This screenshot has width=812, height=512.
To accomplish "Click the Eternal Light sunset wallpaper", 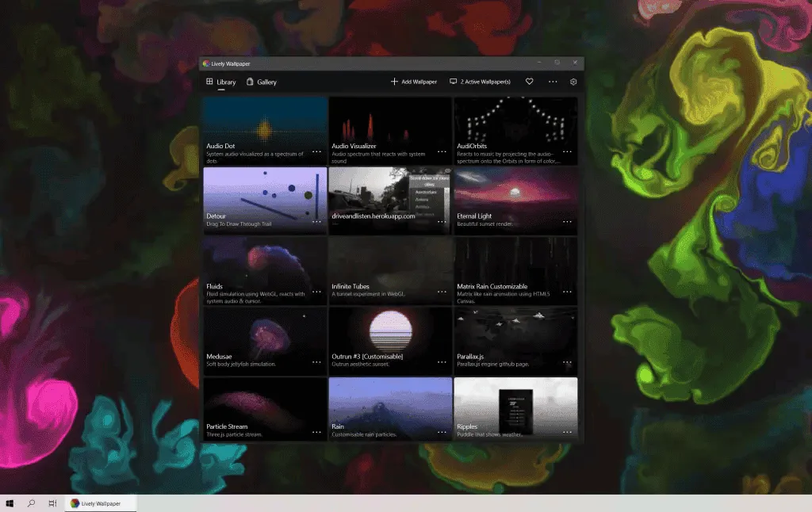I will (x=514, y=194).
